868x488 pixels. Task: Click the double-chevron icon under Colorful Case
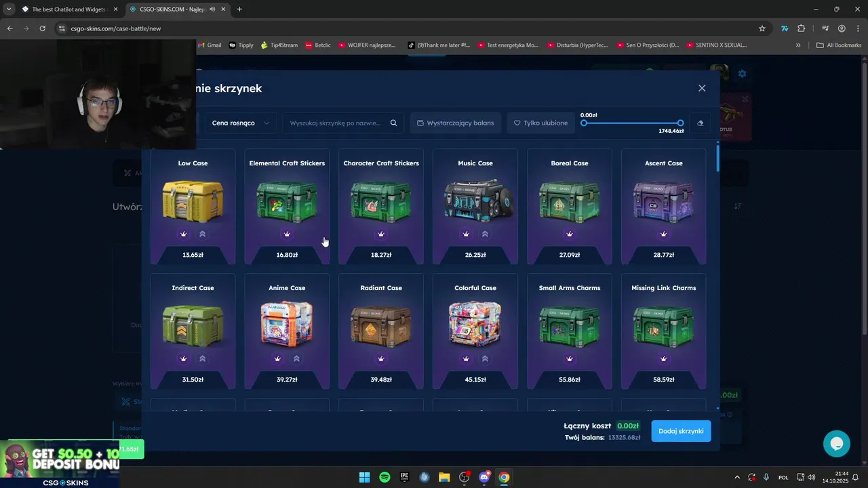pyautogui.click(x=485, y=359)
